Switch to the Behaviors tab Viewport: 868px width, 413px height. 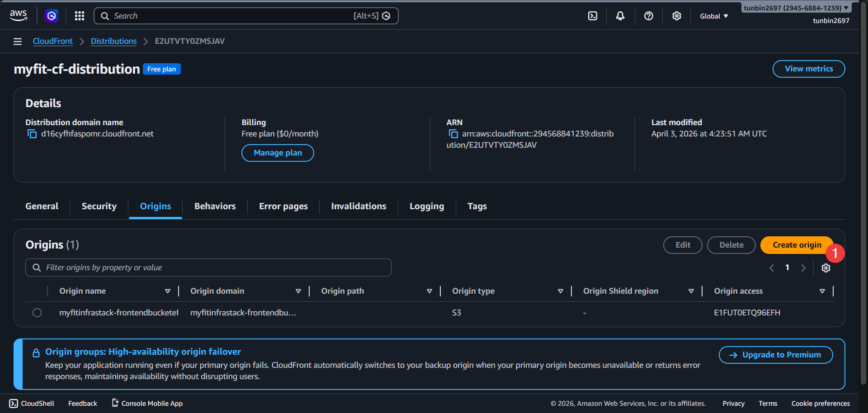(x=215, y=206)
